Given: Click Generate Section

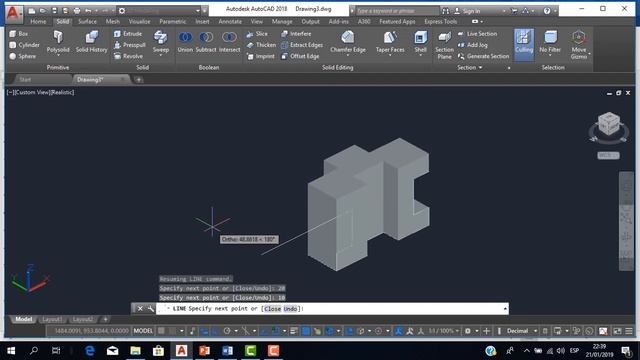Looking at the screenshot, I should 483,56.
